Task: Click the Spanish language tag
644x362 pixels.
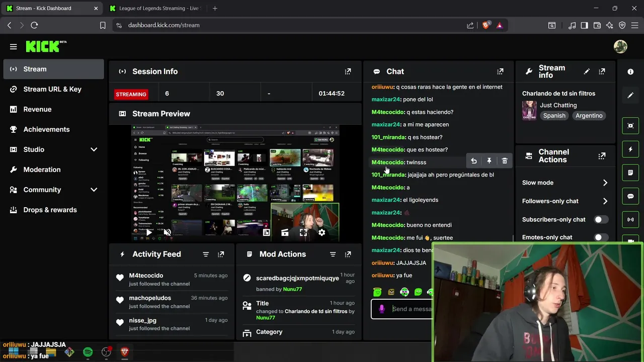Action: tap(554, 116)
